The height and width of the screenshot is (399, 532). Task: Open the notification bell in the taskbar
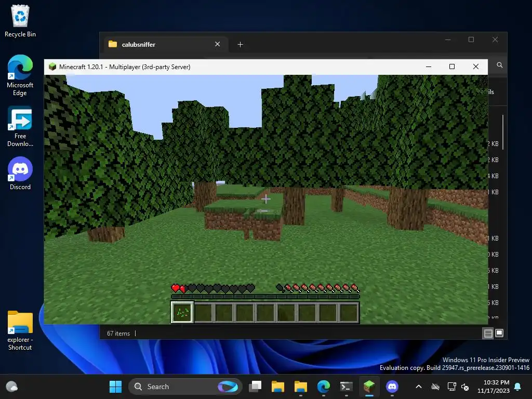pos(518,387)
